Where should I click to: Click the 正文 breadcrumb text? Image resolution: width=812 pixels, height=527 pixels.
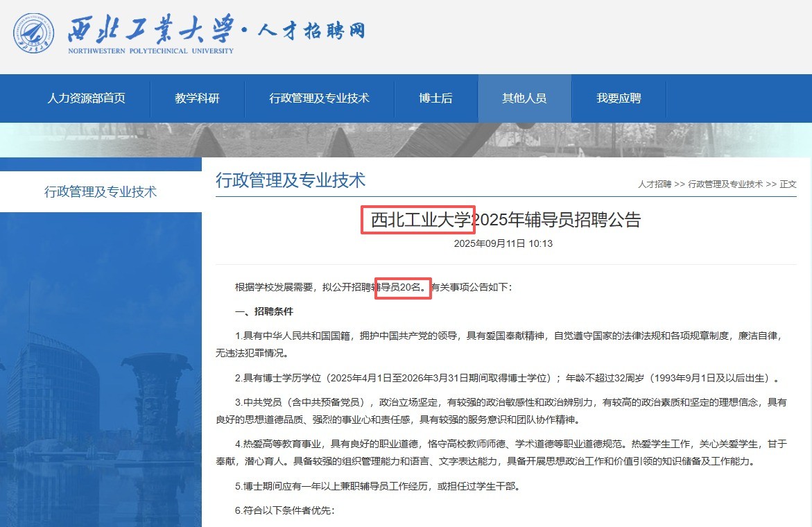pyautogui.click(x=788, y=184)
